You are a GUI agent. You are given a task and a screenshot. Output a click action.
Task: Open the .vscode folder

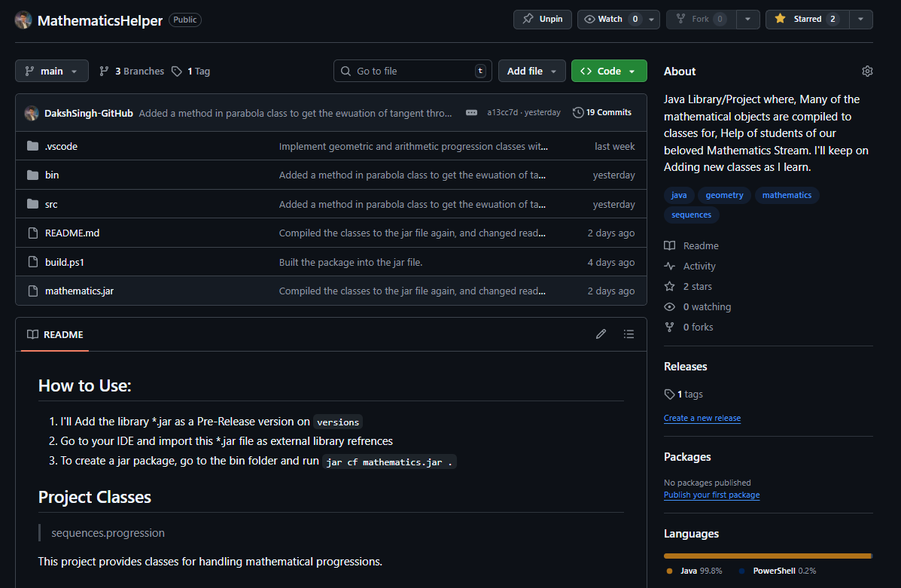61,147
